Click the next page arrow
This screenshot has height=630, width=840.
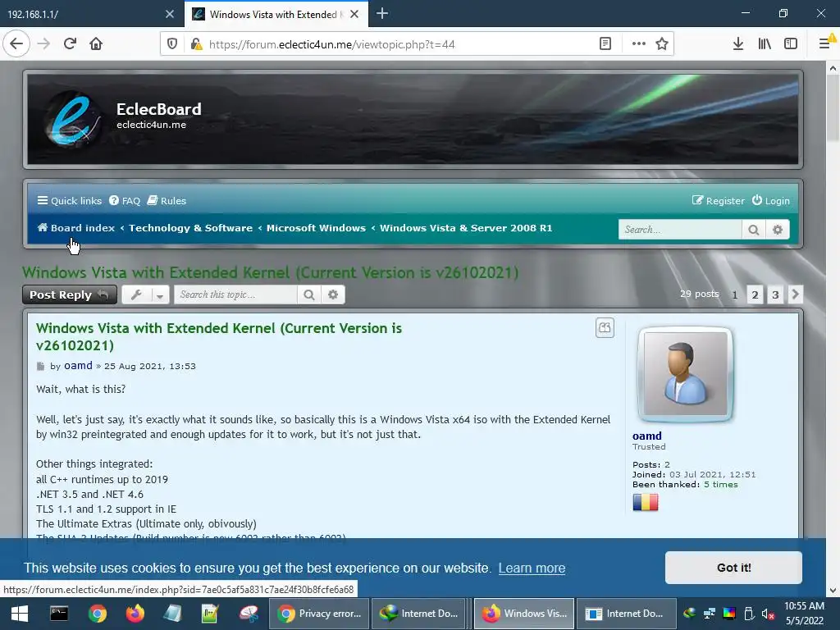tap(795, 294)
